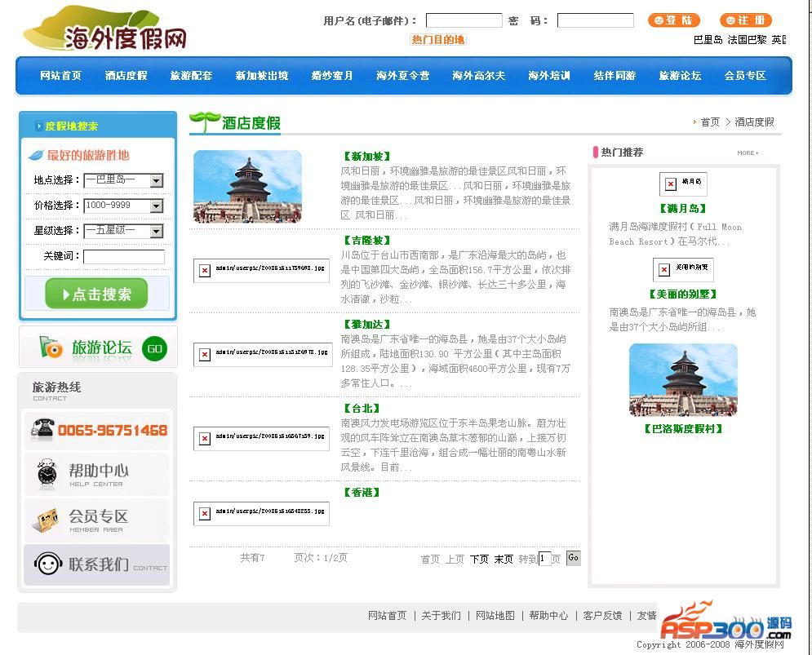
Task: Open the 旅游论坛 forum GO banner
Action: coord(98,348)
